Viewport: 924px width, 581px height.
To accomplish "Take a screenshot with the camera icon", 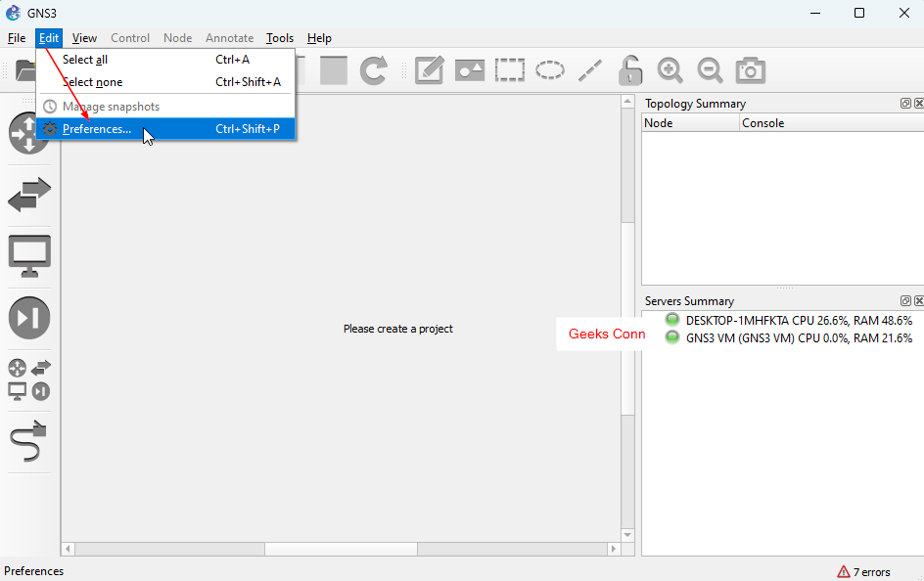I will coord(751,70).
